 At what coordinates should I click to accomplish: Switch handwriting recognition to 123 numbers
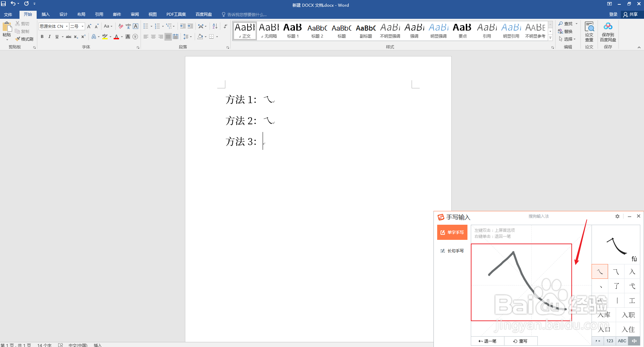(x=610, y=341)
